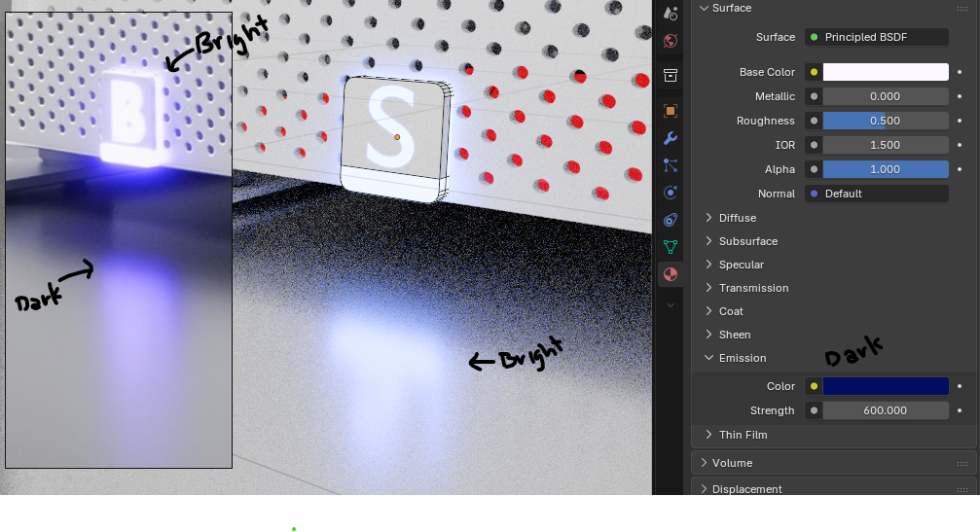This screenshot has height=532, width=980.
Task: Expand the Subsurface subpanel
Action: (708, 241)
